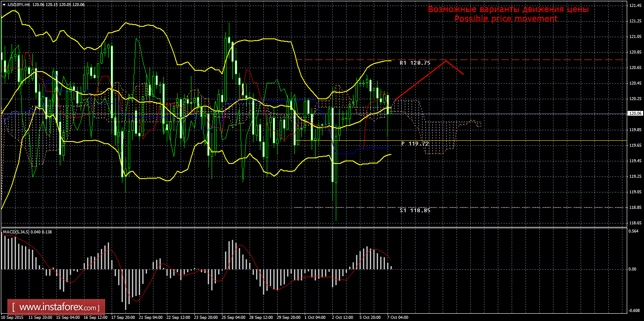Click the red projected price arrow peak

pos(446,60)
